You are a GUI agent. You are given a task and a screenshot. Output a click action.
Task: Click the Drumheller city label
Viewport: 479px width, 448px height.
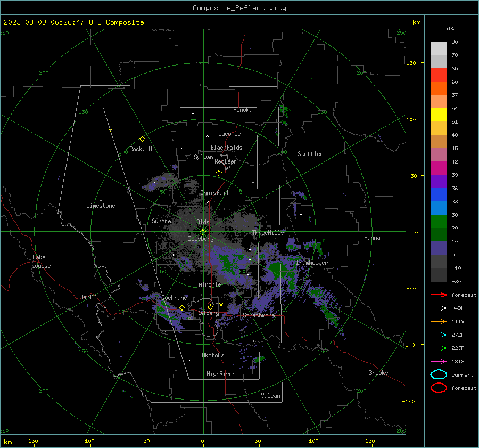pos(312,263)
